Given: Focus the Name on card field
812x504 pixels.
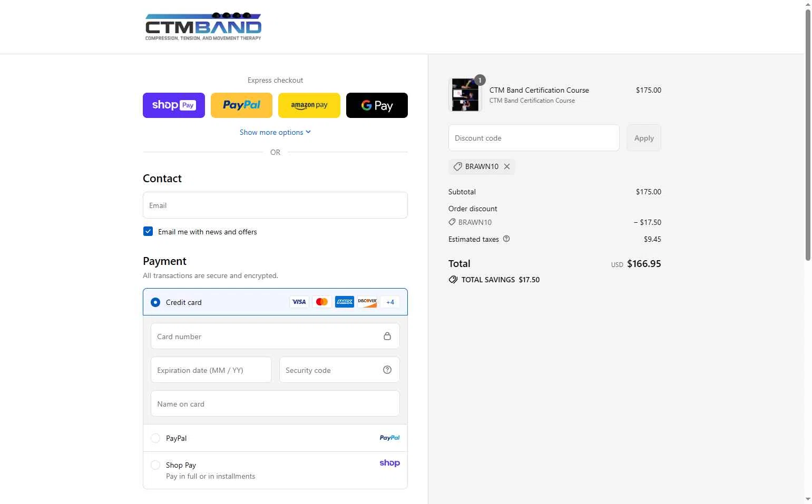Looking at the screenshot, I should pos(275,403).
